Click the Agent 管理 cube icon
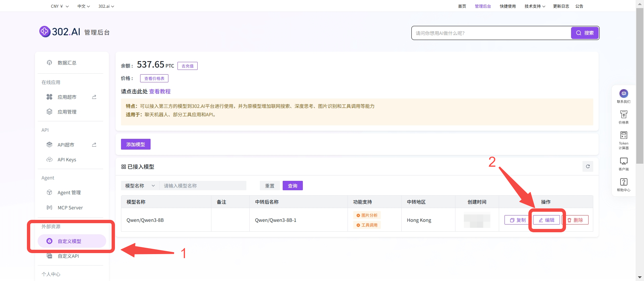The height and width of the screenshot is (281, 644). 49,192
